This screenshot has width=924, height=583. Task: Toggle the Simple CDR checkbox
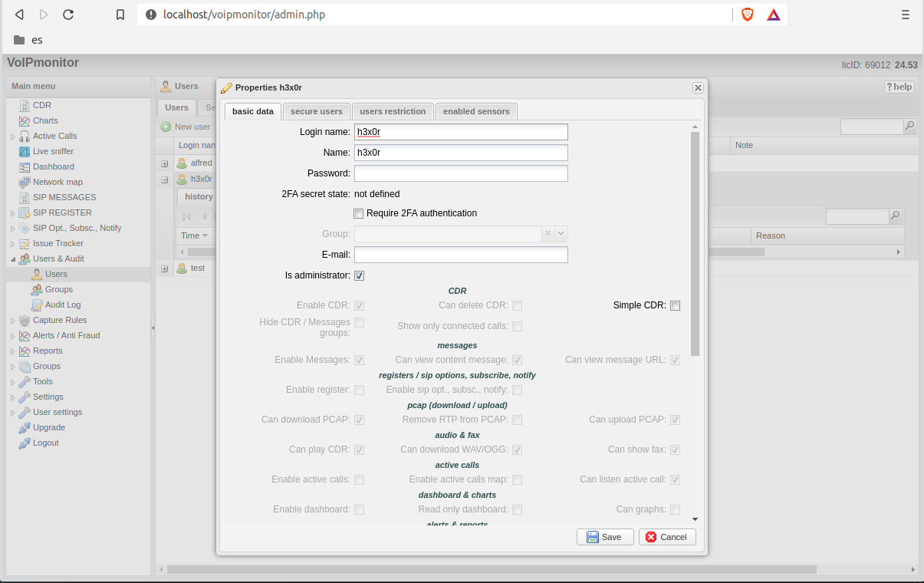pos(675,305)
